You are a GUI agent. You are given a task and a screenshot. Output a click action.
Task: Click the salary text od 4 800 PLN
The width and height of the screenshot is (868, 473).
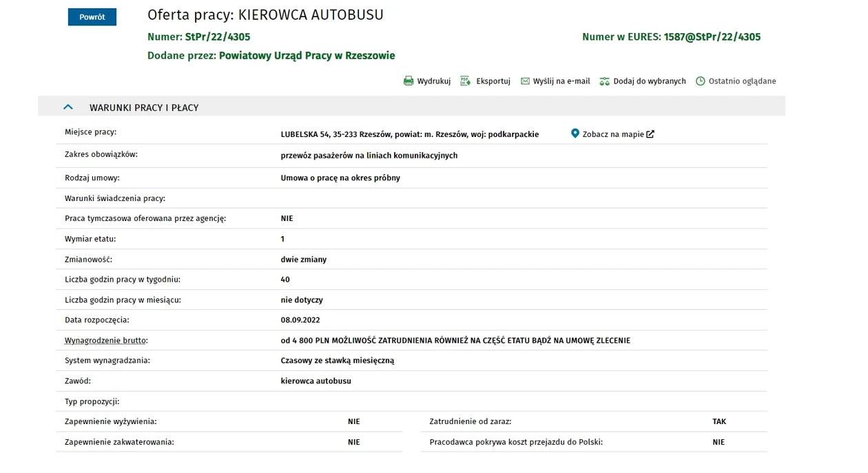pyautogui.click(x=305, y=341)
